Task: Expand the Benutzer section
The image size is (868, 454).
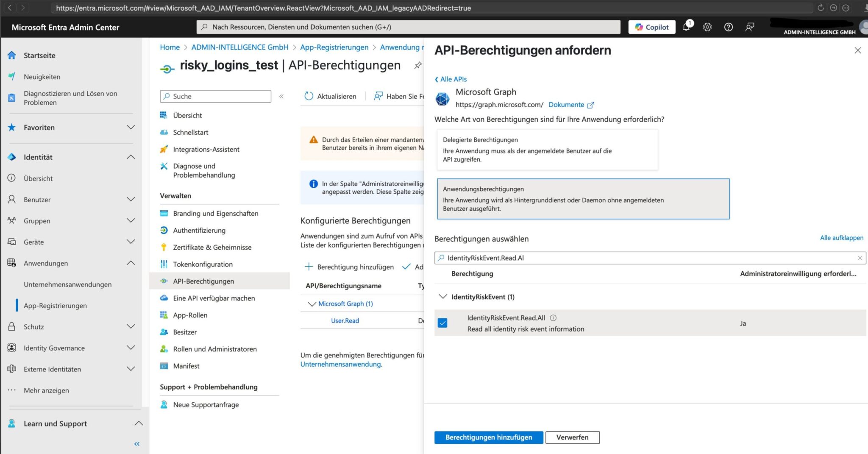Action: coord(130,199)
